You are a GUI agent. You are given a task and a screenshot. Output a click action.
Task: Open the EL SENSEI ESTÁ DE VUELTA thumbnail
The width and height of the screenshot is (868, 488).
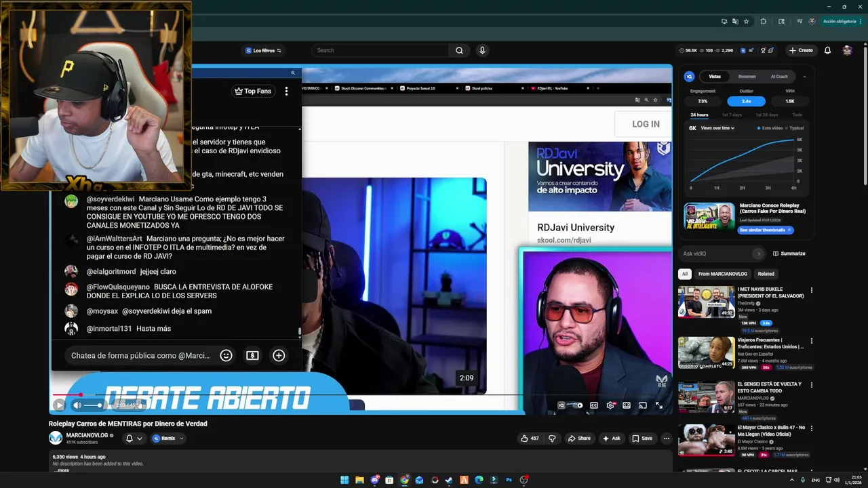coord(706,398)
